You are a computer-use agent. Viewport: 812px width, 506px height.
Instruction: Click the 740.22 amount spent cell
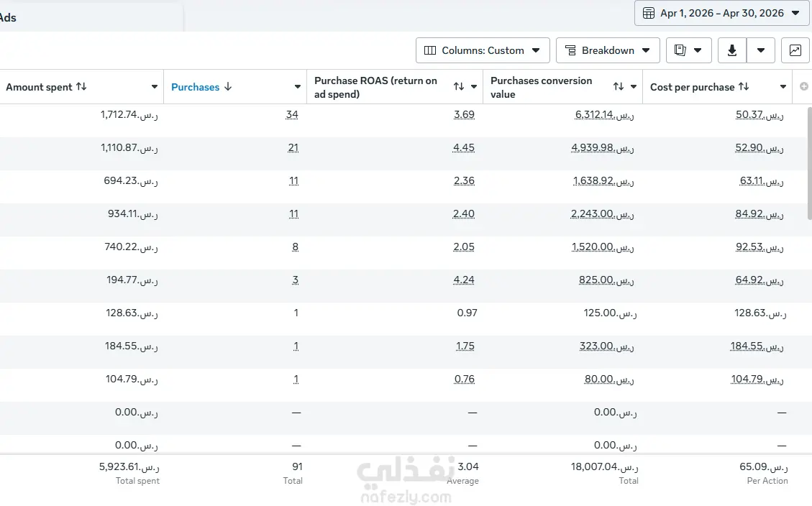pos(131,247)
